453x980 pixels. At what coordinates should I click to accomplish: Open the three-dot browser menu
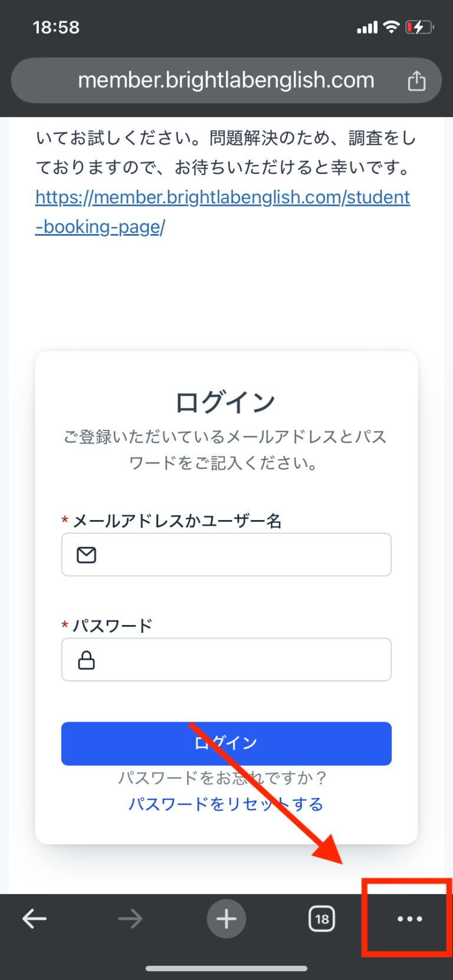pos(409,919)
